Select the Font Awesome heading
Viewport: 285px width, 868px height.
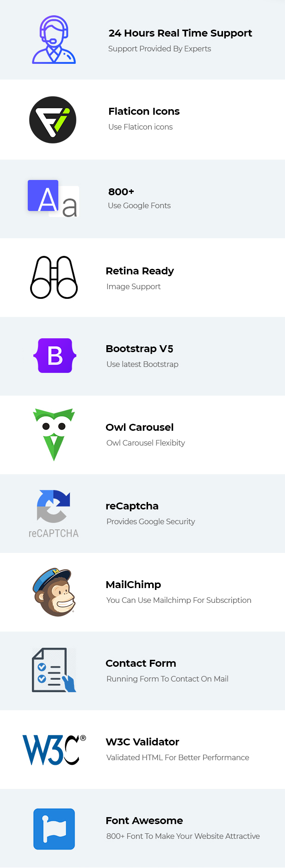(x=144, y=821)
